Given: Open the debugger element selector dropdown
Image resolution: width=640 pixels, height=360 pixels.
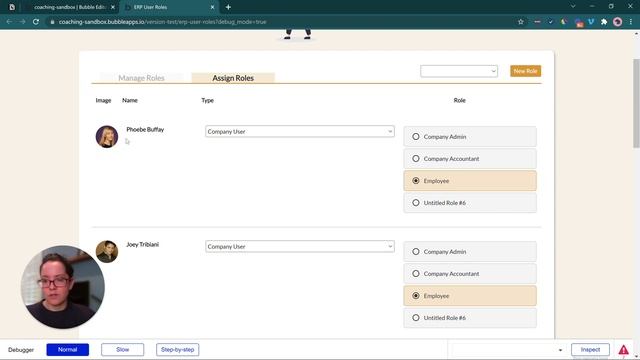Looking at the screenshot, I should pyautogui.click(x=509, y=350).
